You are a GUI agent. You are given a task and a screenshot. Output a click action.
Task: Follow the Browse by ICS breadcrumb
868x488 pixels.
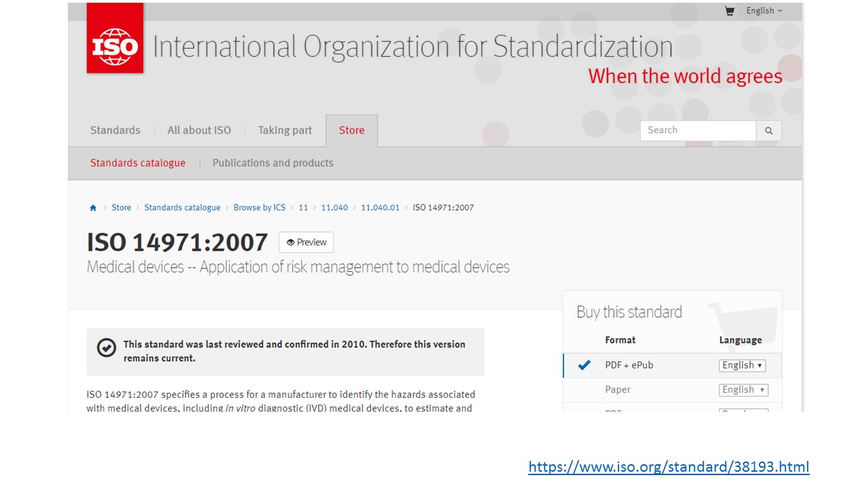[x=260, y=207]
